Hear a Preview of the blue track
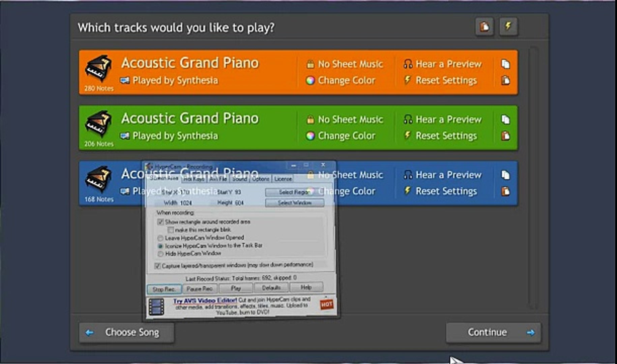 tap(442, 175)
